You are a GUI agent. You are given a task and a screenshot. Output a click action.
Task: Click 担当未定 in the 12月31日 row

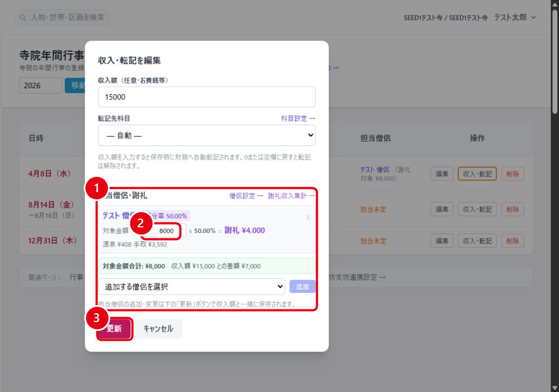click(373, 241)
